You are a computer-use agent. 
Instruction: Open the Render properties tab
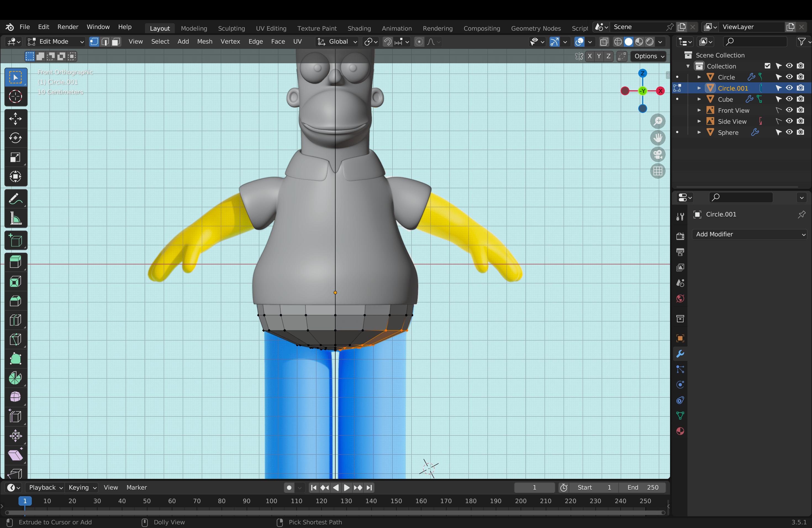click(680, 236)
